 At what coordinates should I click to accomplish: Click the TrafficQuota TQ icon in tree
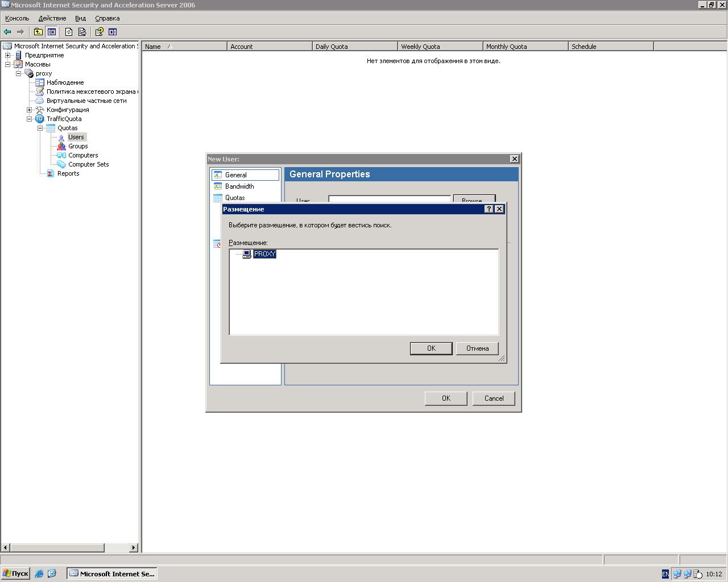[x=39, y=119]
